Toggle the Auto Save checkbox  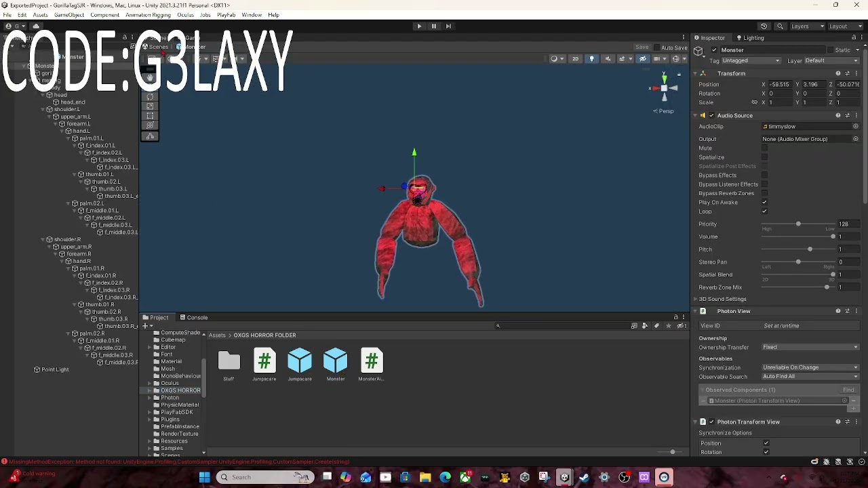pyautogui.click(x=656, y=47)
